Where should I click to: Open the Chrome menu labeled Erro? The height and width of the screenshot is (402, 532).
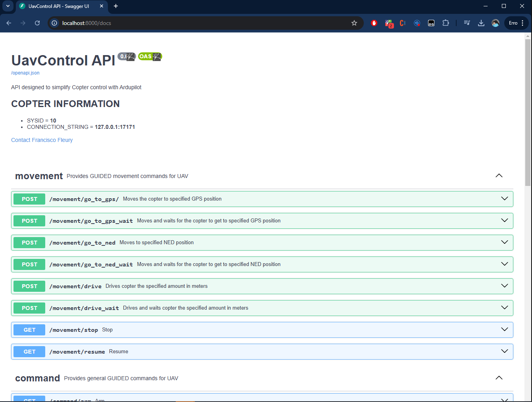click(517, 23)
